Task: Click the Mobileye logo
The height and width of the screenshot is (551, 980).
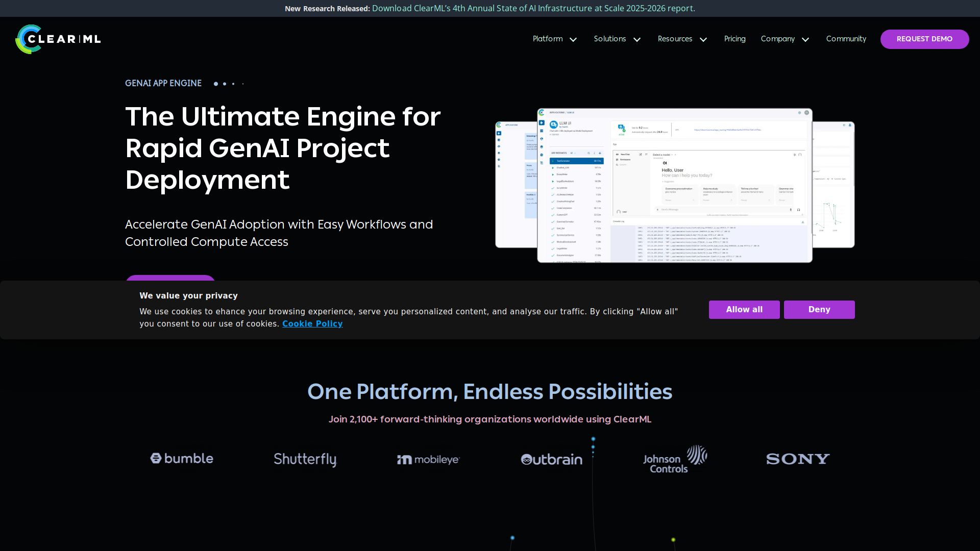Action: tap(428, 460)
